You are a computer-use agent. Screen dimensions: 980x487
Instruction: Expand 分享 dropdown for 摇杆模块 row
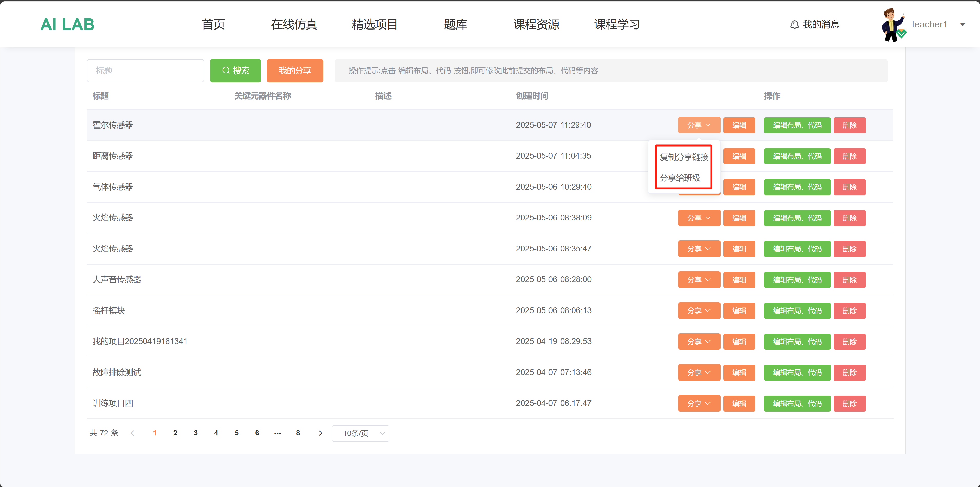[x=699, y=311]
